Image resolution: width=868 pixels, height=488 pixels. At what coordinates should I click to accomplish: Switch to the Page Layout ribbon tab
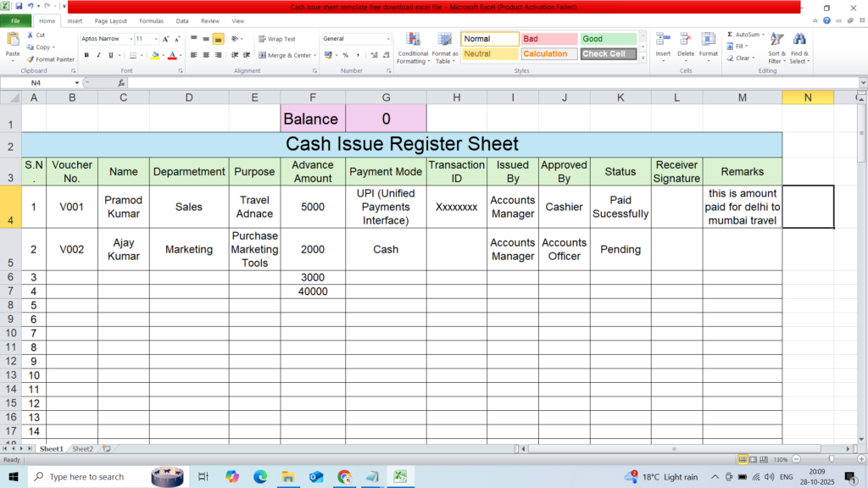point(111,20)
